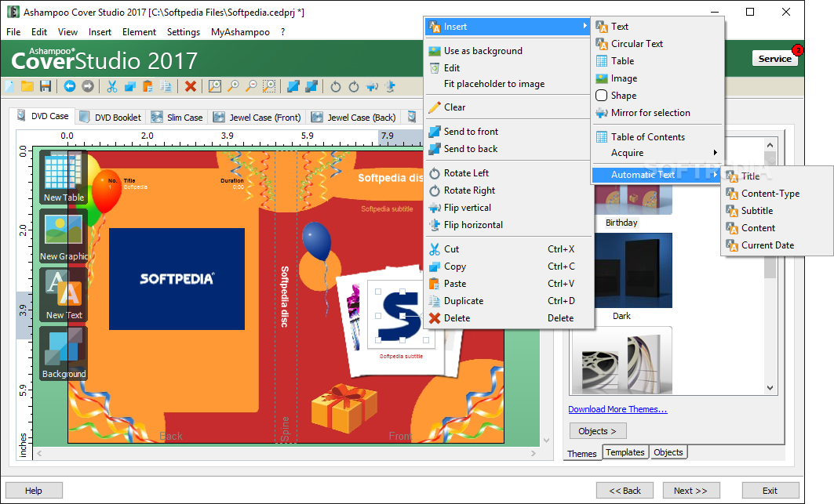
Task: Click the zoom to selection toolbar icon
Action: click(x=269, y=86)
